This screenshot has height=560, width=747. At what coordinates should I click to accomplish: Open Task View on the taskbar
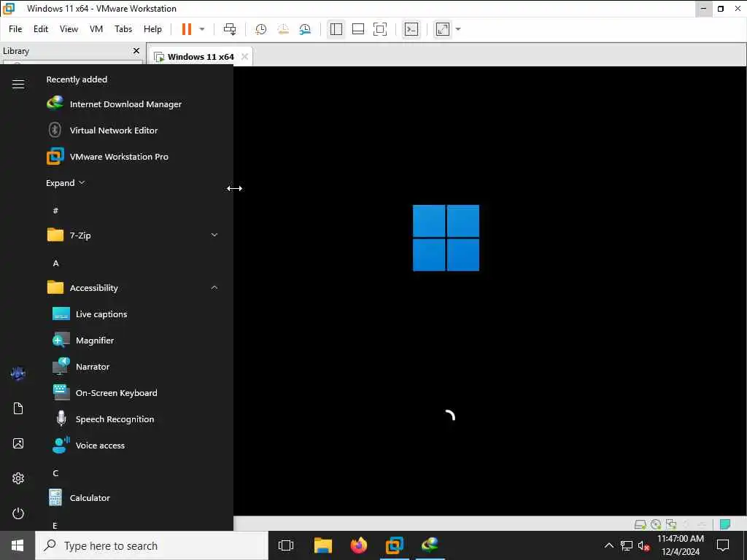tap(286, 545)
